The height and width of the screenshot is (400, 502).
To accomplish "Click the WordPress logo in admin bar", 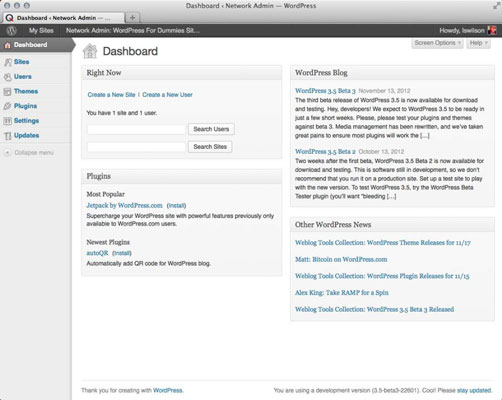I will click(x=11, y=30).
